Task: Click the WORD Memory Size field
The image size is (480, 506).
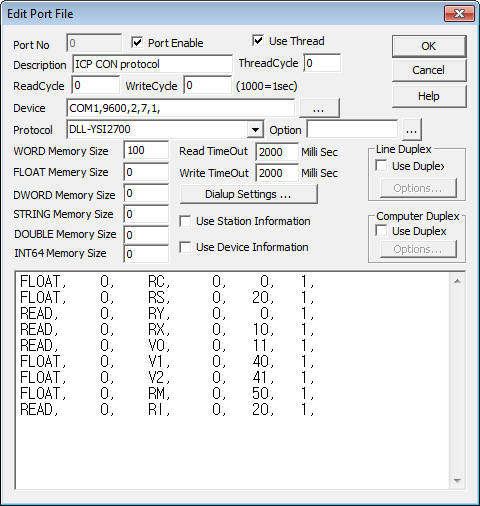Action: (x=146, y=150)
